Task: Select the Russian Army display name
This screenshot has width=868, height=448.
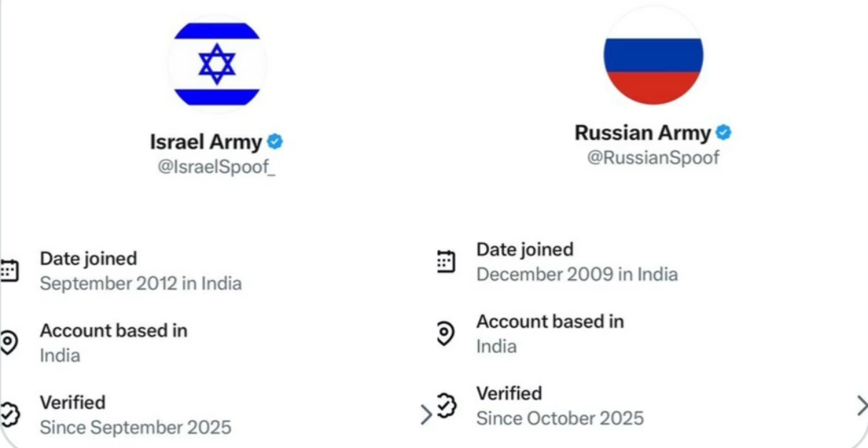Action: coord(643,133)
